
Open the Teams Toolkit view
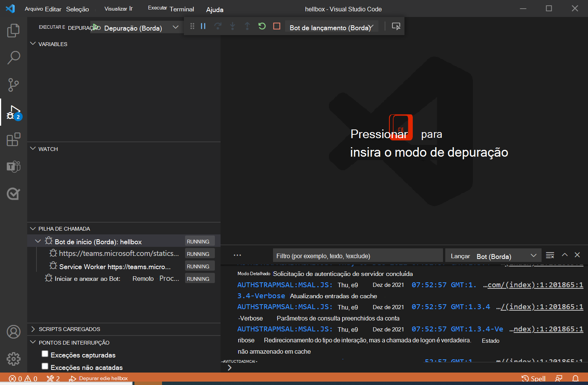point(14,166)
